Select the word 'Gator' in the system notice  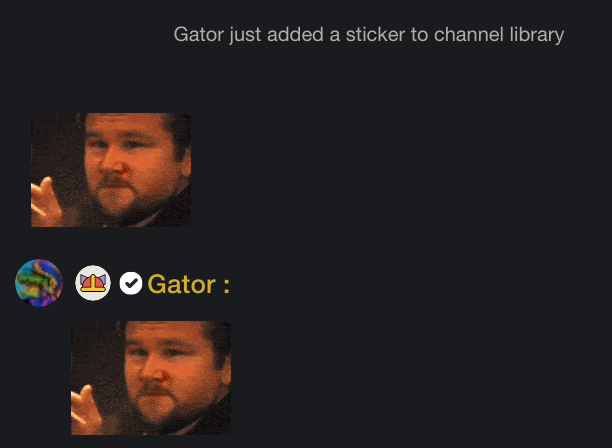click(199, 34)
